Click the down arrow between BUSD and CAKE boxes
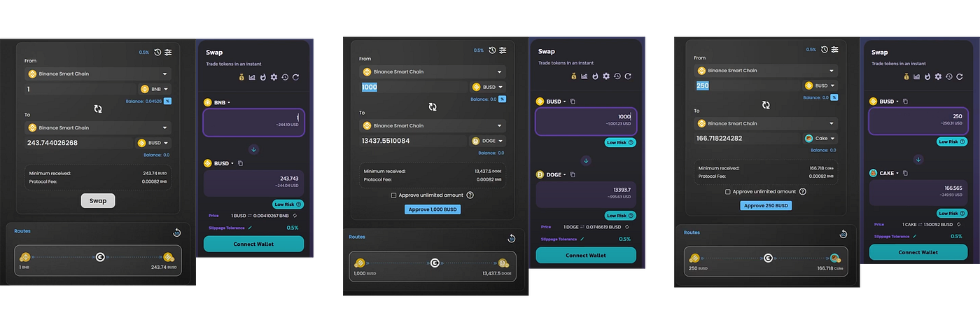This screenshot has width=980, height=332. 918,158
